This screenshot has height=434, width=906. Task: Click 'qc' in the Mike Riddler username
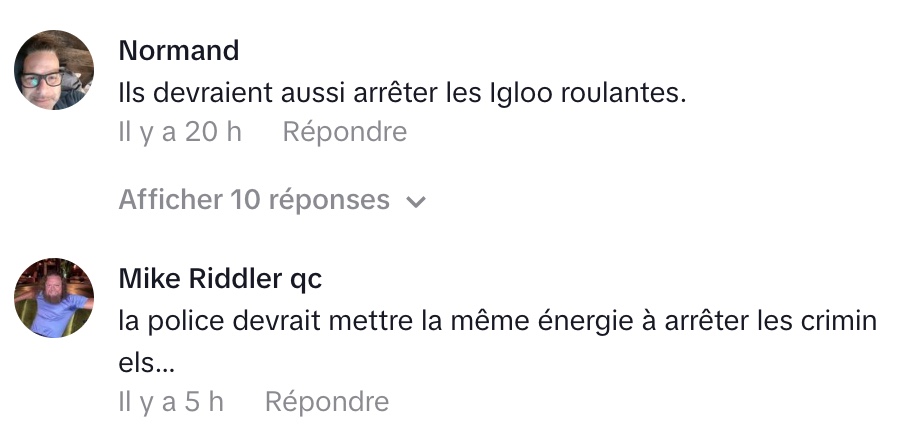click(306, 280)
